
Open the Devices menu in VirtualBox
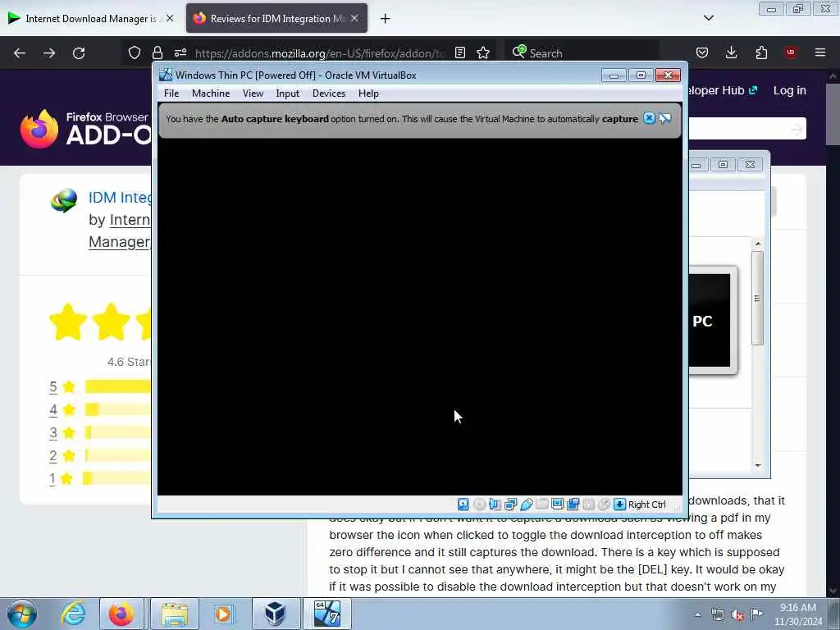(x=329, y=94)
